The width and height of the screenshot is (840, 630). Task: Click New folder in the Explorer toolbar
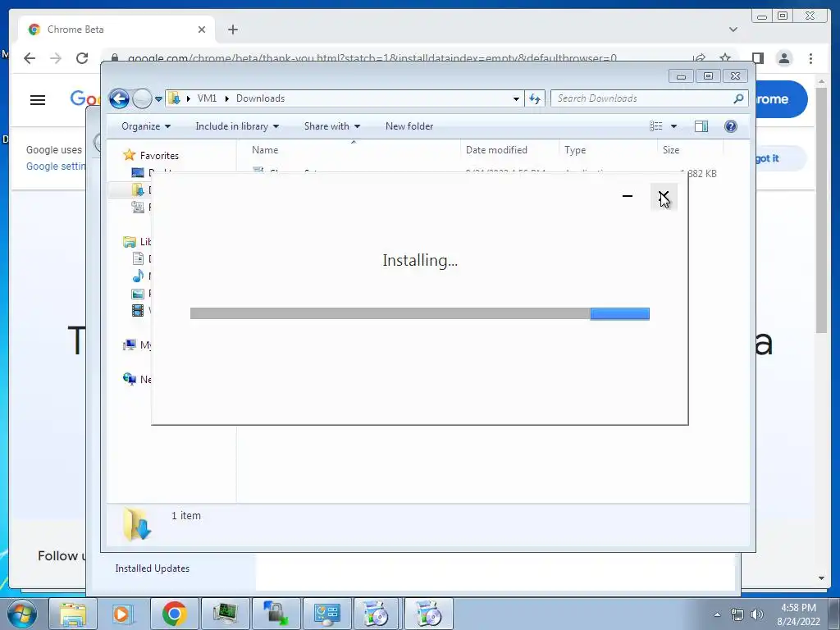(409, 126)
